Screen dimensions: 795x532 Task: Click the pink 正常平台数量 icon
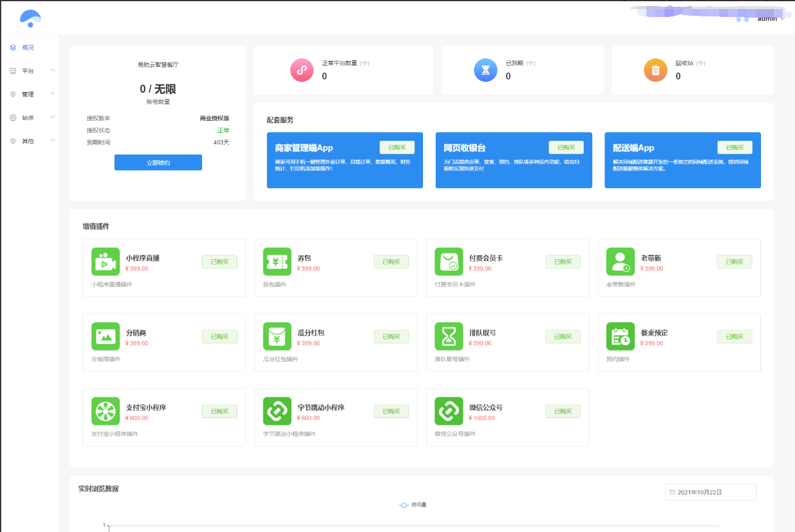pyautogui.click(x=302, y=70)
